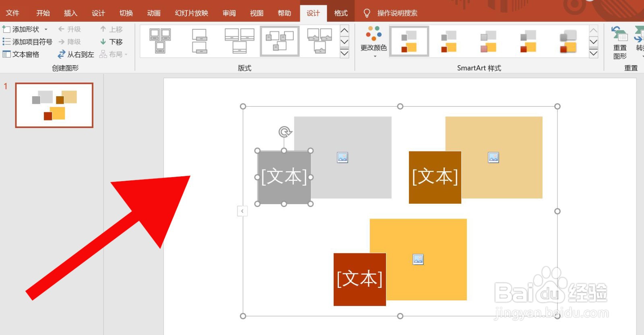This screenshot has width=644, height=335.
Task: Click 添加项目符号 button
Action: (27, 42)
